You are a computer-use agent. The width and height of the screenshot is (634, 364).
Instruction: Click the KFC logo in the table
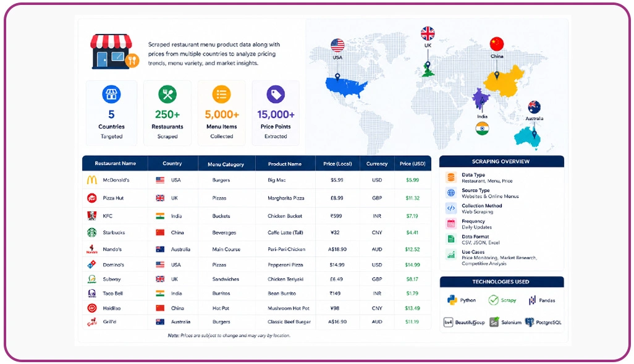92,216
